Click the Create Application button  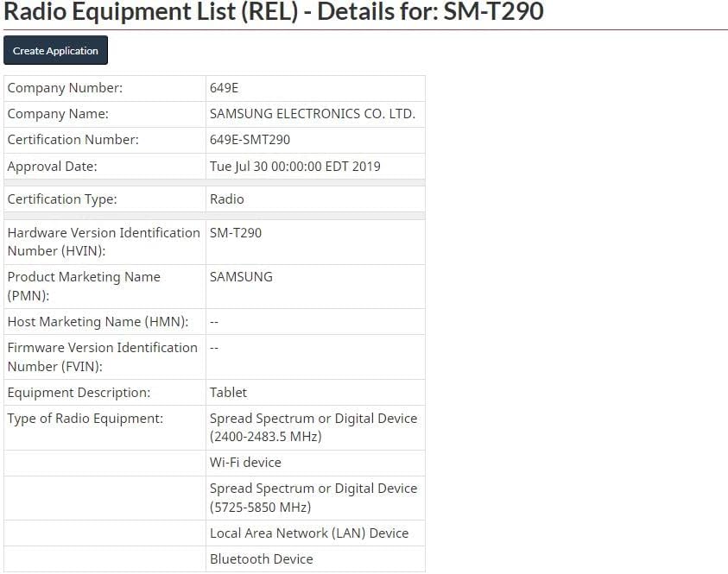(x=56, y=50)
